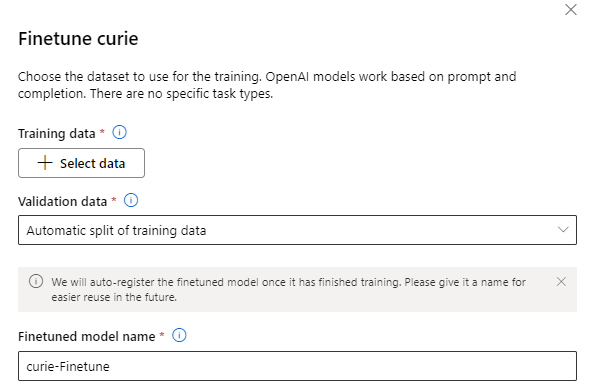The width and height of the screenshot is (592, 392).
Task: Click the Select data button
Action: (81, 163)
